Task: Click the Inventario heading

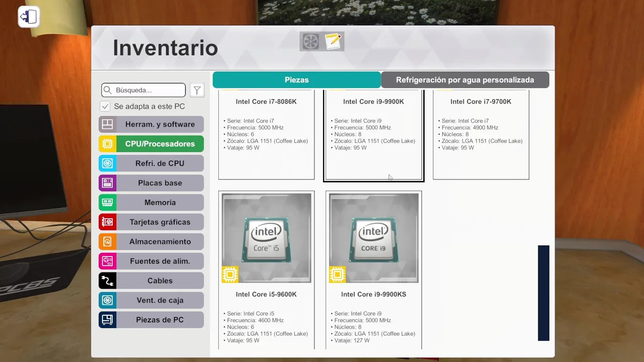Action: [165, 48]
